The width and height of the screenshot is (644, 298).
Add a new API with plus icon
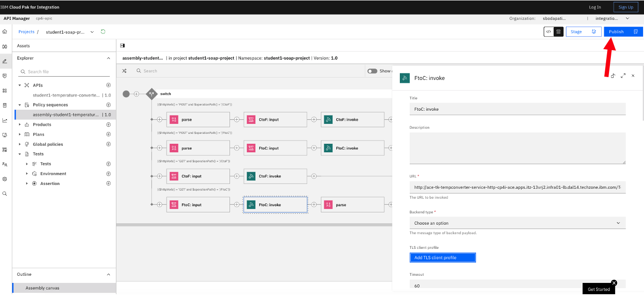[x=108, y=85]
